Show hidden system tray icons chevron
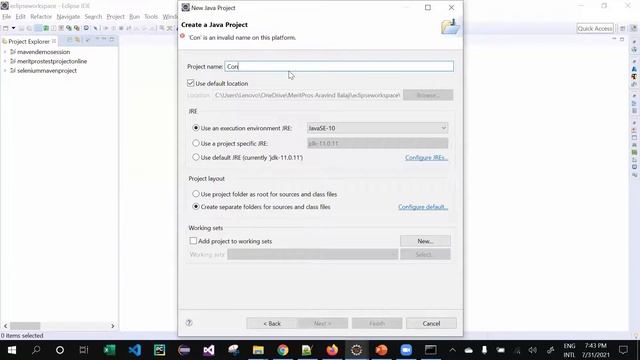640x360 pixels. [x=452, y=350]
